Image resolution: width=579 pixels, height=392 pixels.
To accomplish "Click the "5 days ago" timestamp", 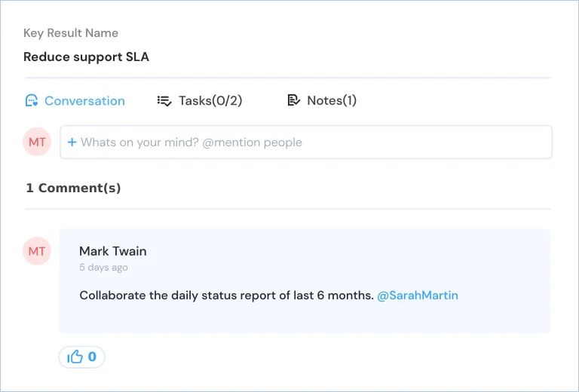I will pyautogui.click(x=104, y=268).
